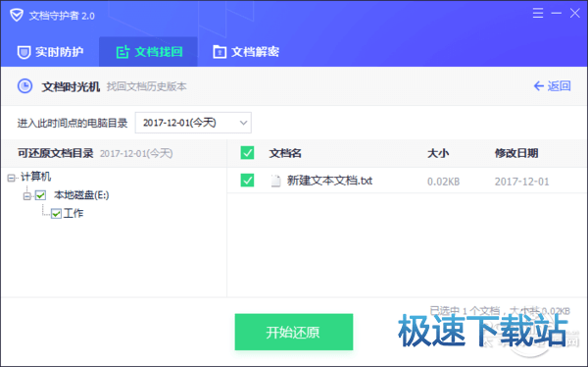Image resolution: width=588 pixels, height=367 pixels.
Task: Toggle the 本地磁盘(E:) checkbox
Action: (40, 195)
